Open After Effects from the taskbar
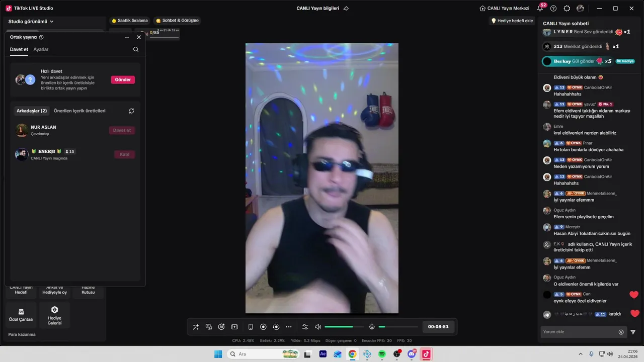Screen dimensions: 644x362 pos(323,354)
